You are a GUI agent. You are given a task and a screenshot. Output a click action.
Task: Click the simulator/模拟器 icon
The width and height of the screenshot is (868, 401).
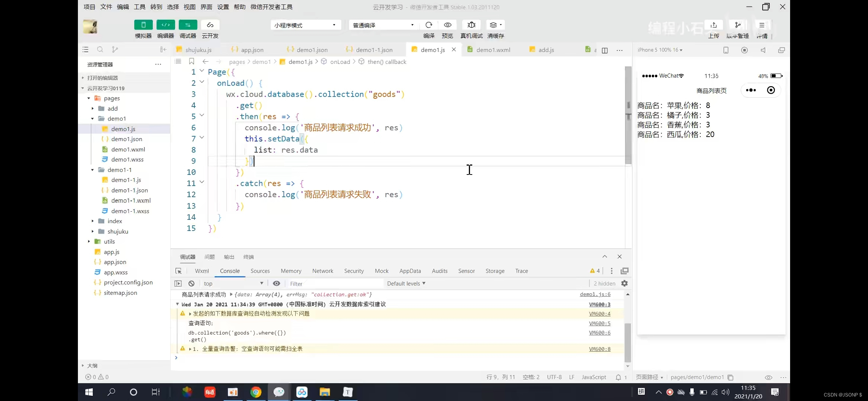[143, 25]
